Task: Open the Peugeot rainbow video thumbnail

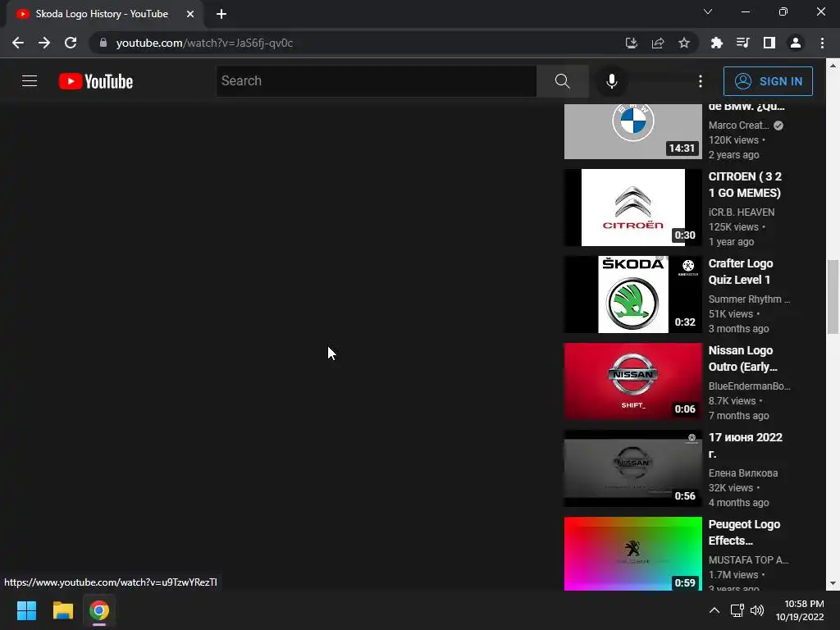Action: 632,554
